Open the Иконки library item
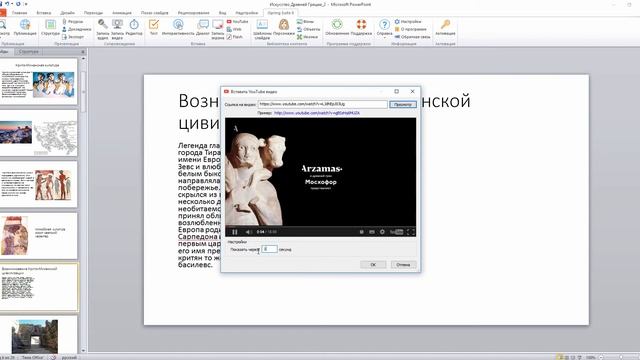The image size is (640, 360). tap(307, 37)
